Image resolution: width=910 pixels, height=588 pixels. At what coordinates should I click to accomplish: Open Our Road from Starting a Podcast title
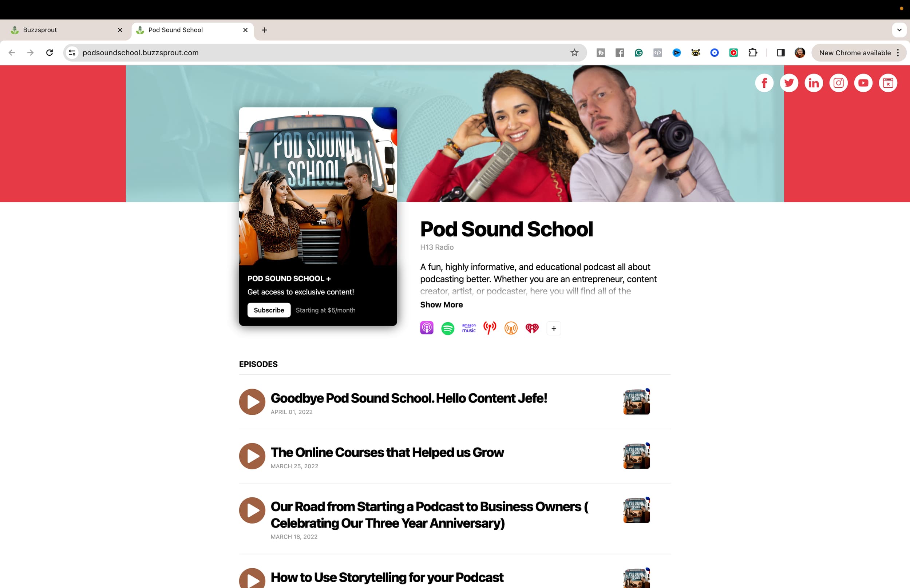point(430,515)
